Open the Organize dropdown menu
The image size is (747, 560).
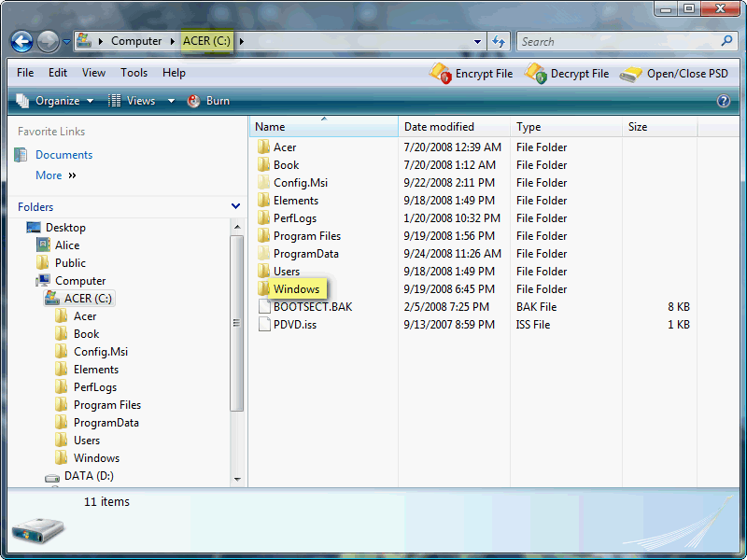tap(55, 101)
